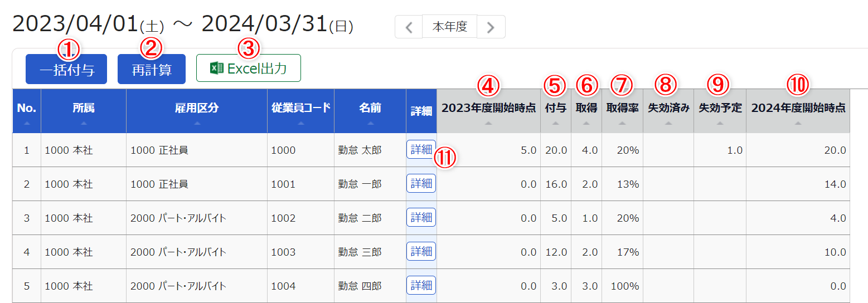The width and height of the screenshot is (868, 303).
Task: Sort by 所属 column header
Action: click(x=84, y=111)
